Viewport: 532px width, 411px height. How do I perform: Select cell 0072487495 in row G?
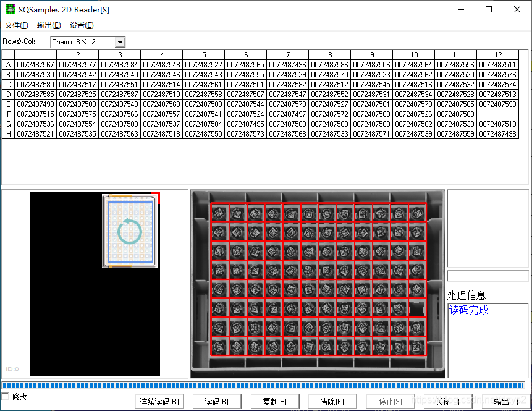pos(246,124)
